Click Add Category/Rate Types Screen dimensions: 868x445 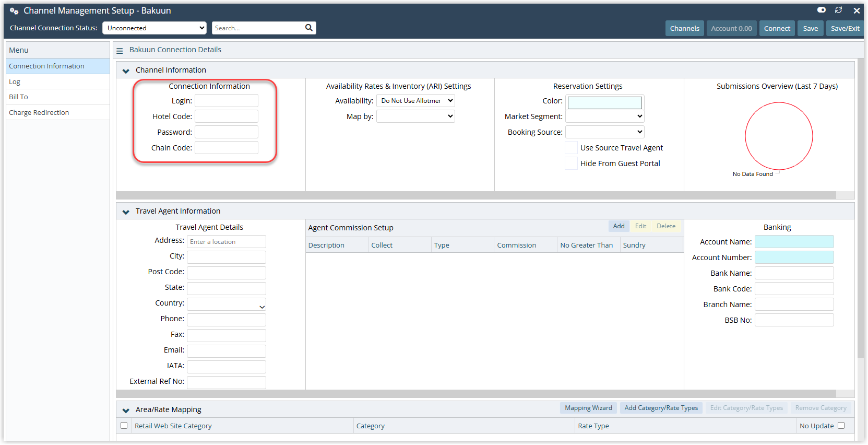coord(661,408)
